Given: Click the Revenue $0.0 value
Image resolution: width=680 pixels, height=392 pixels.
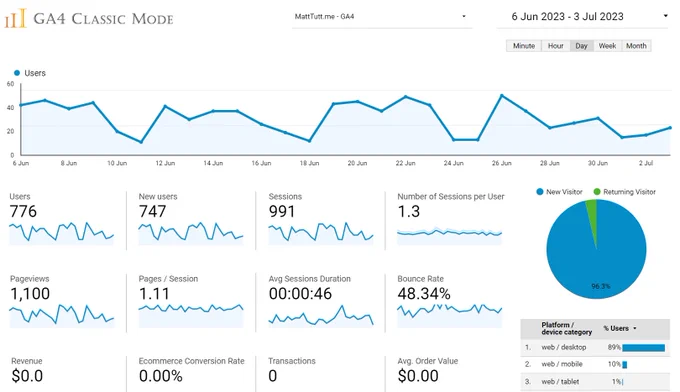Looking at the screenshot, I should tap(27, 376).
